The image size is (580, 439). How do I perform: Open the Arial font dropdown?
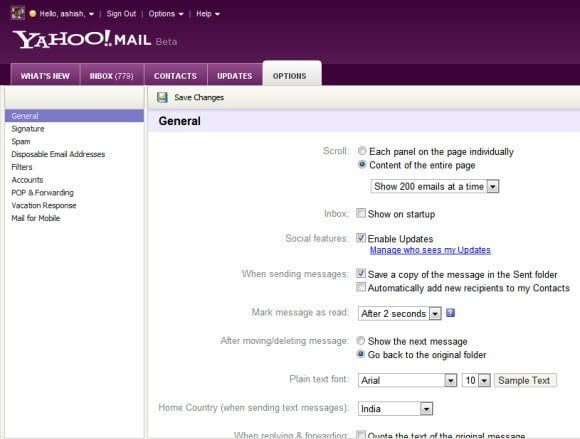(x=407, y=380)
